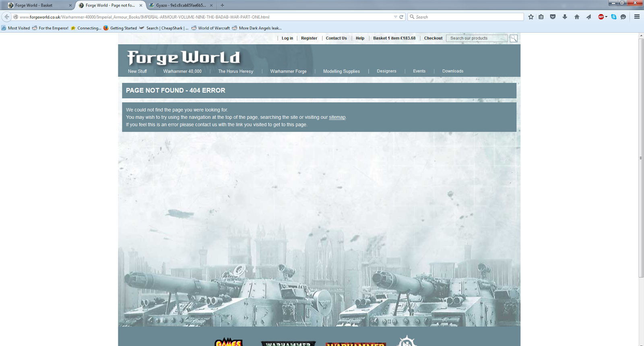Open the chat bubble icon in toolbar

(623, 17)
